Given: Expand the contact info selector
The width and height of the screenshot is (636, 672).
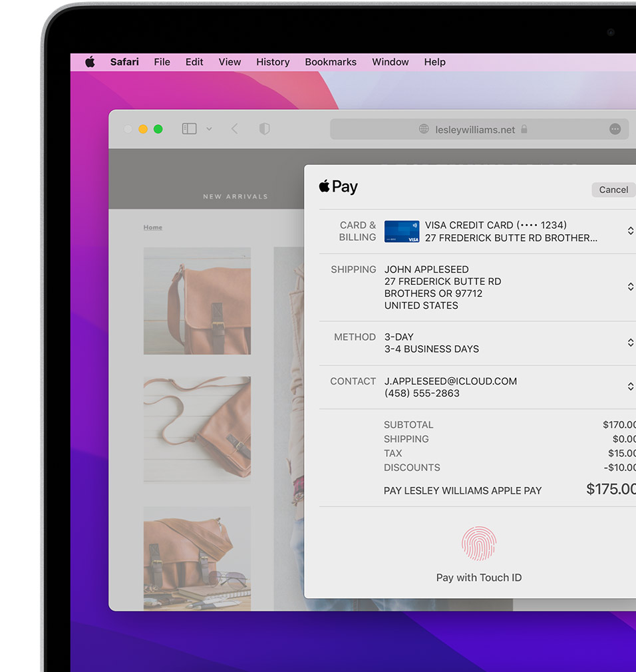Looking at the screenshot, I should [x=630, y=387].
